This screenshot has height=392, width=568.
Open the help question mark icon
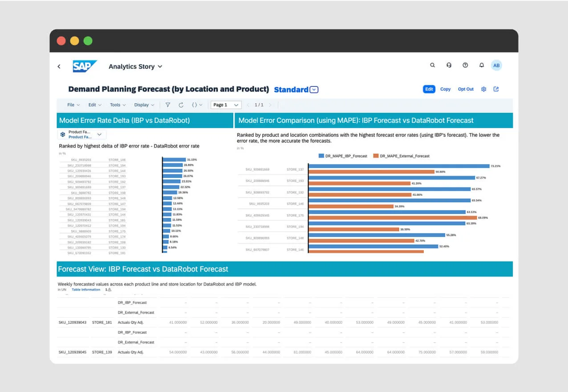point(465,65)
